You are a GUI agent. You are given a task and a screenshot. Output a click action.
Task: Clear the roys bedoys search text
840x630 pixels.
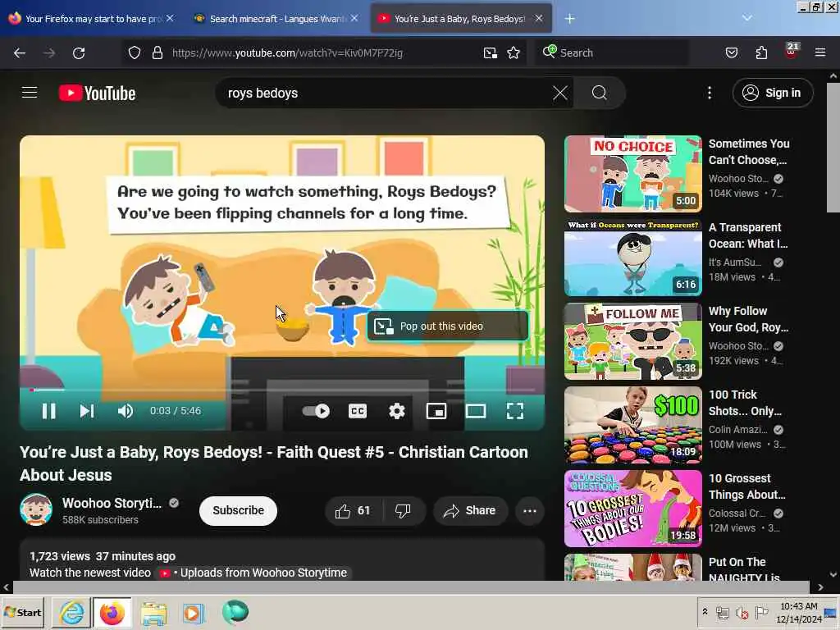pos(559,93)
